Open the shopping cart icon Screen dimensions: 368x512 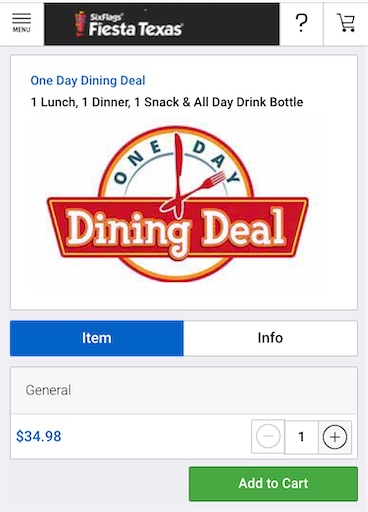(x=346, y=23)
